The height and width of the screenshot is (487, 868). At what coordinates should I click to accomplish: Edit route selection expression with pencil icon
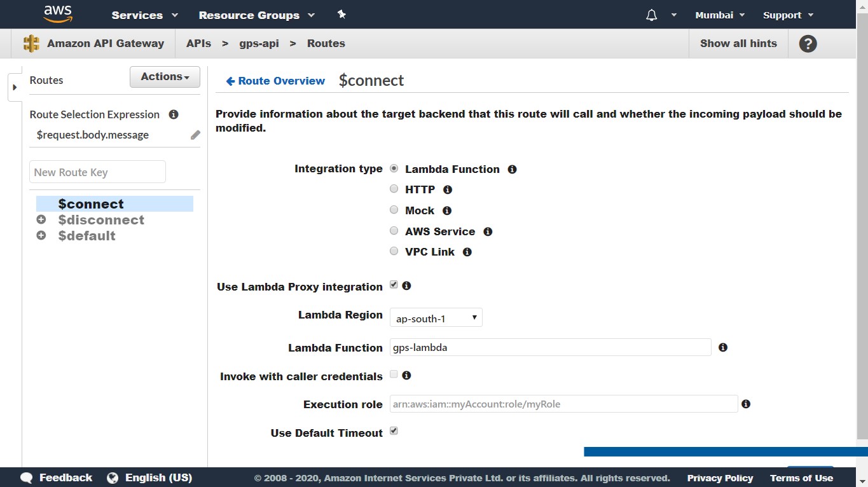195,135
